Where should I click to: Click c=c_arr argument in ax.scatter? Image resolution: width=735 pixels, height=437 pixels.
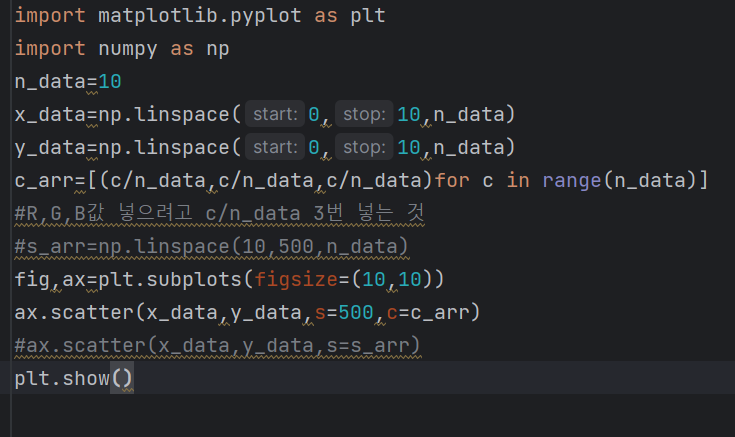[428, 312]
